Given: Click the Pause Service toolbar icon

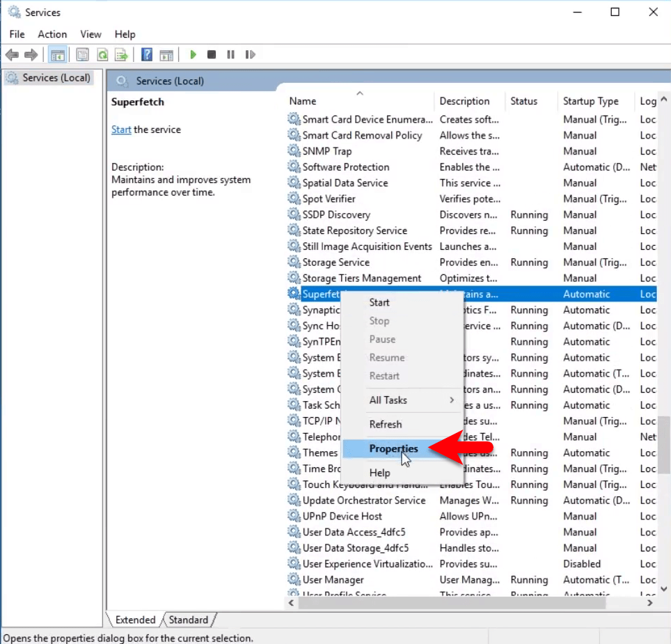Looking at the screenshot, I should (230, 55).
